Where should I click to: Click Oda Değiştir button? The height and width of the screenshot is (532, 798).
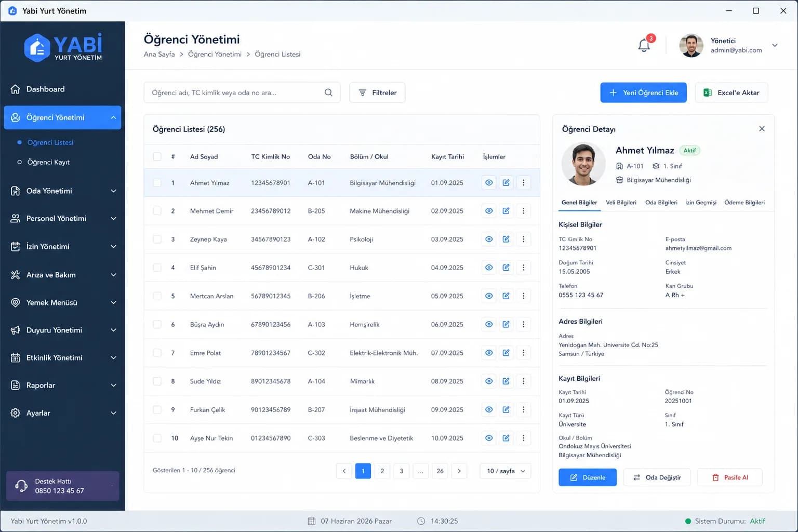[657, 477]
